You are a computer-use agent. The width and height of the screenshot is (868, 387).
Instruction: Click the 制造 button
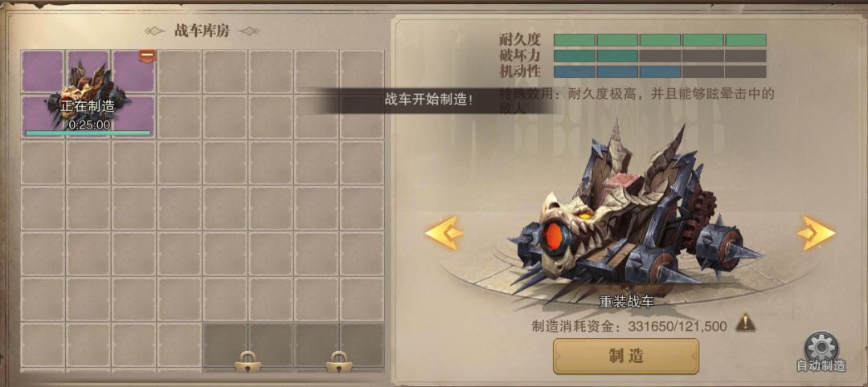pos(625,356)
